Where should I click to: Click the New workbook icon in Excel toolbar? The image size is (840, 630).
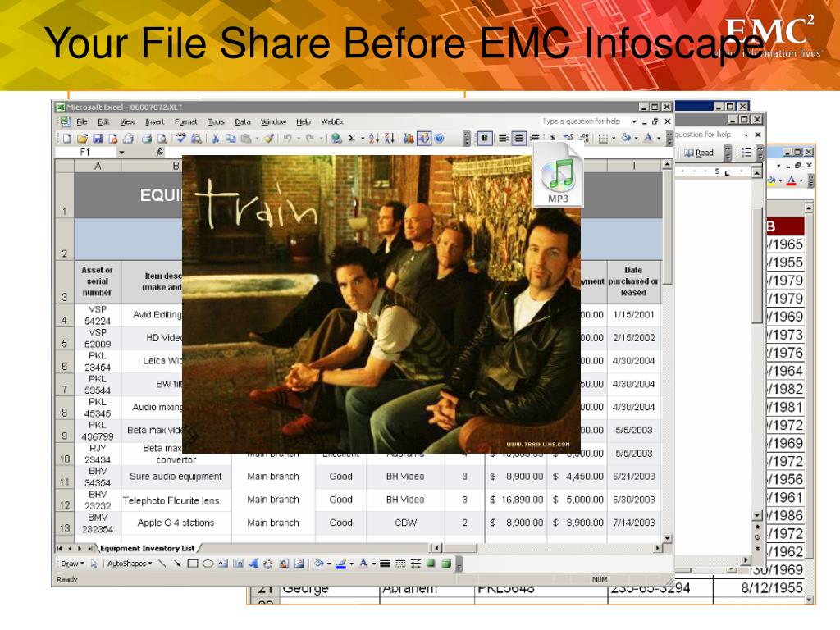[x=67, y=138]
